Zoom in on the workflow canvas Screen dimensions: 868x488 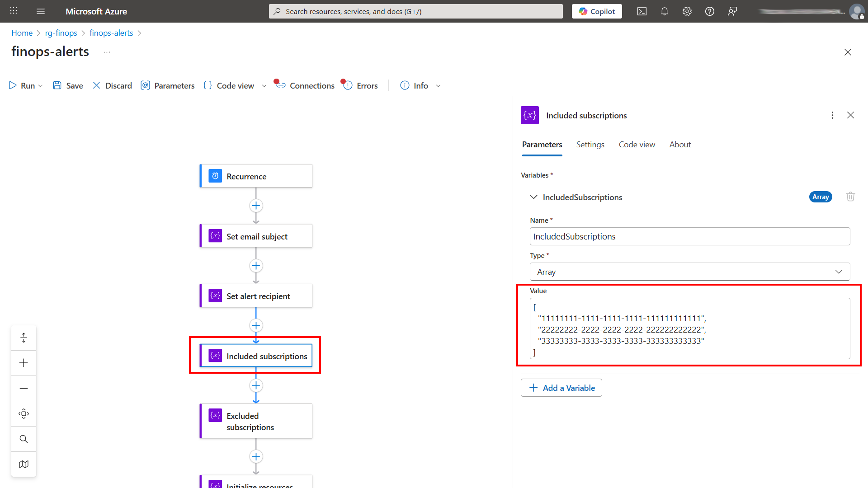24,363
